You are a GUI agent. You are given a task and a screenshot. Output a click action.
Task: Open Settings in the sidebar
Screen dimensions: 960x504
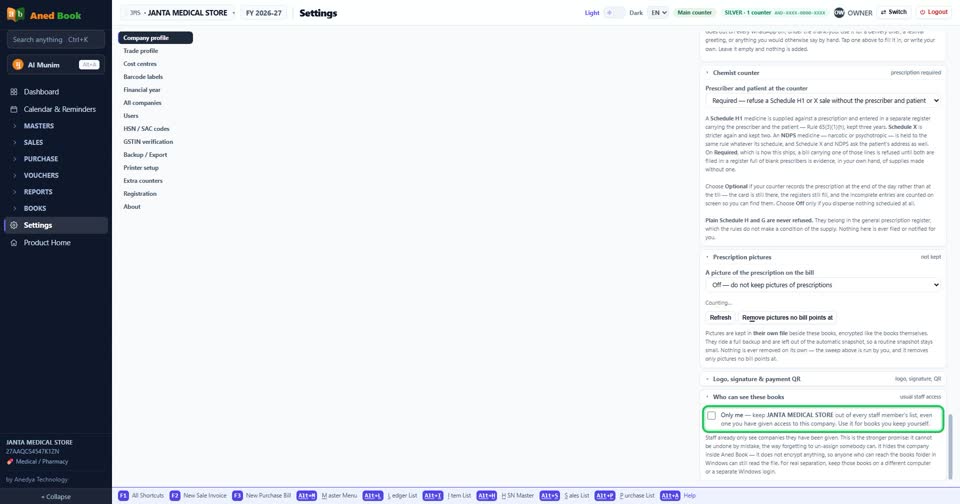56,225
